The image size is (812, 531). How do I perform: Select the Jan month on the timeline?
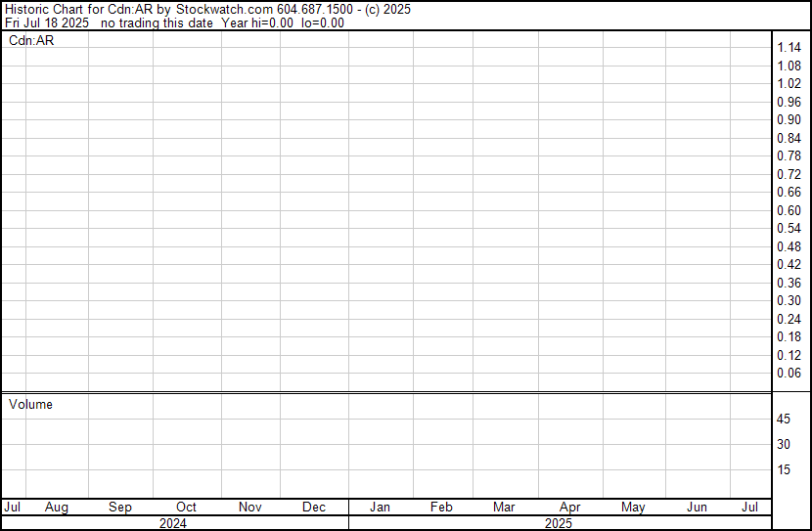point(380,508)
